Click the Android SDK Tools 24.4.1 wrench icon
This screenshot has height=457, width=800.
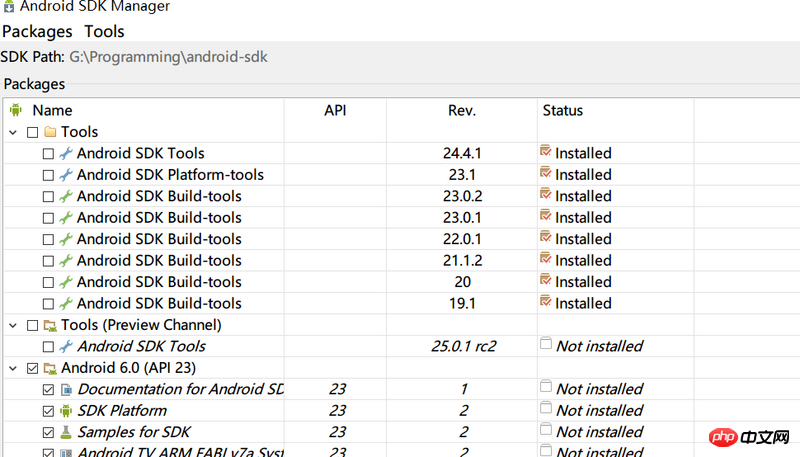[66, 153]
